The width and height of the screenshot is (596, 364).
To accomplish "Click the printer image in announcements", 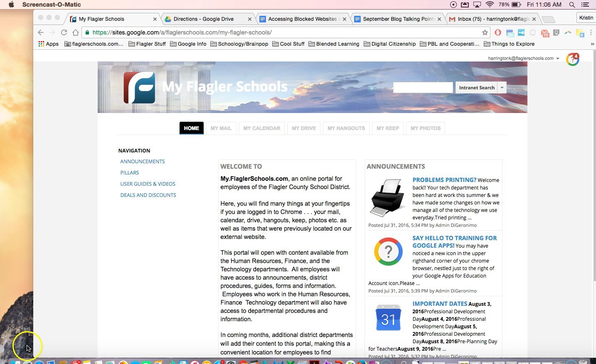I will point(388,197).
